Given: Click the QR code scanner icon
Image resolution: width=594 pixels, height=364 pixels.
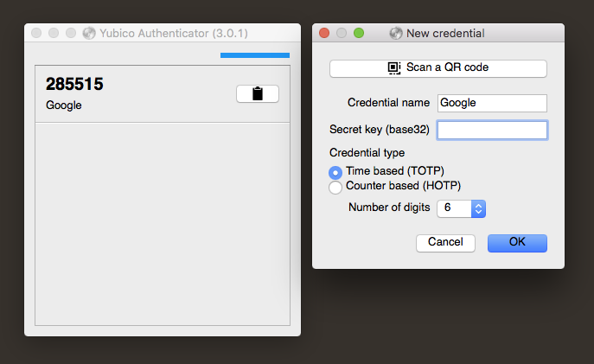Looking at the screenshot, I should pyautogui.click(x=394, y=67).
